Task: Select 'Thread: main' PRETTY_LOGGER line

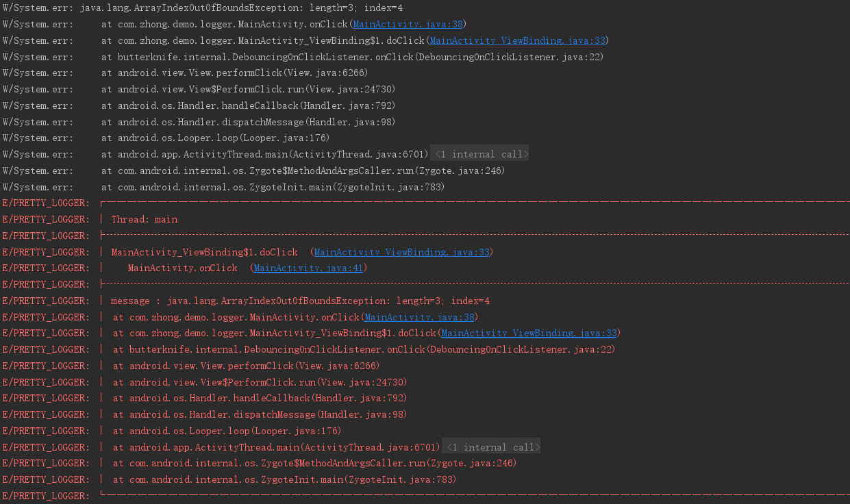Action: 144,219
